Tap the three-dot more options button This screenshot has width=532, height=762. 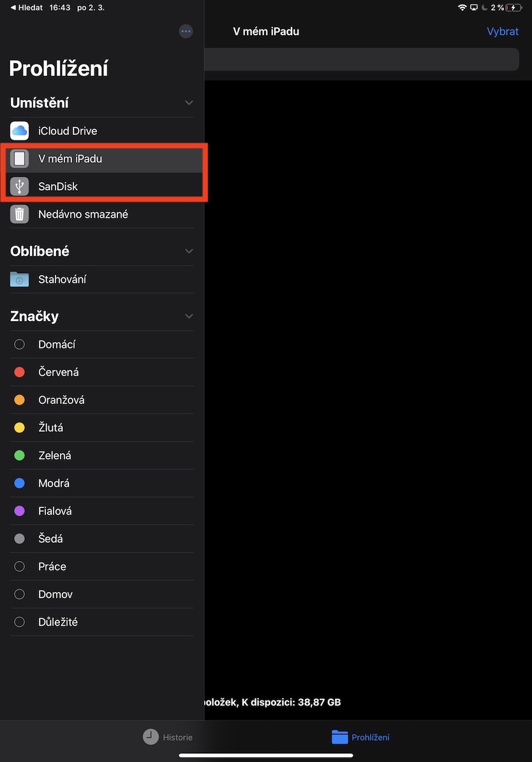pyautogui.click(x=186, y=31)
